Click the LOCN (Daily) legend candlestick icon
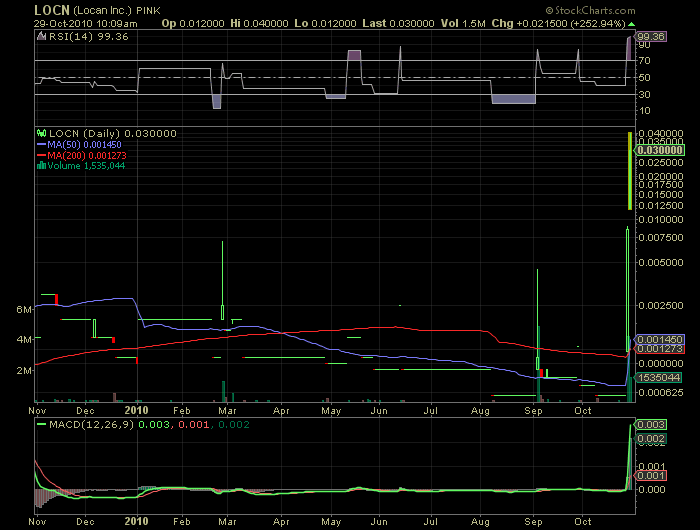 coord(41,133)
